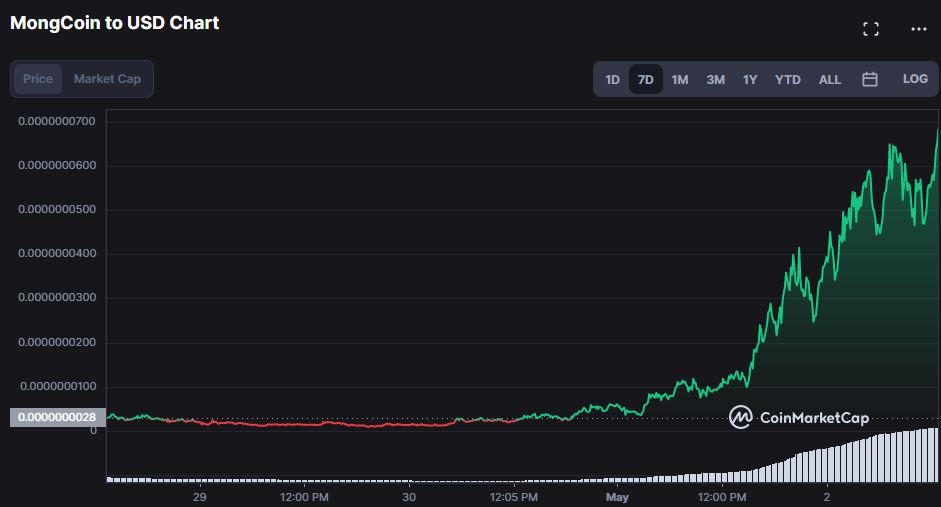
Task: Select the 7D time range
Action: (646, 79)
